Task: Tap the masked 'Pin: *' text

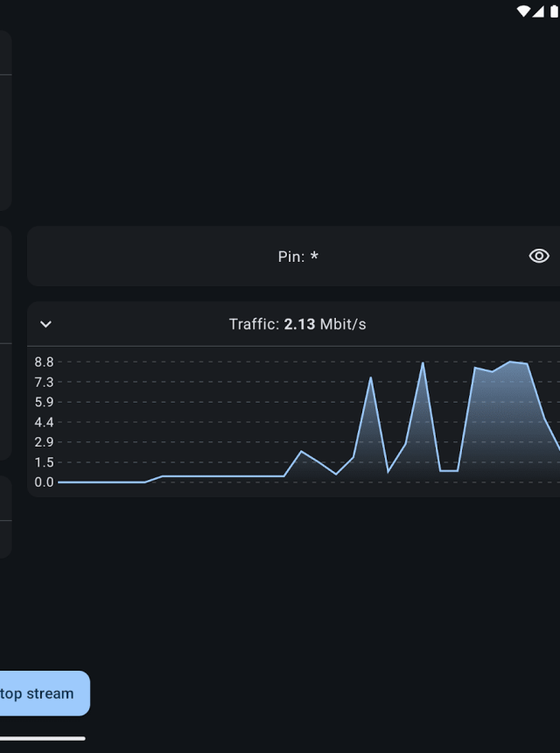Action: 297,257
